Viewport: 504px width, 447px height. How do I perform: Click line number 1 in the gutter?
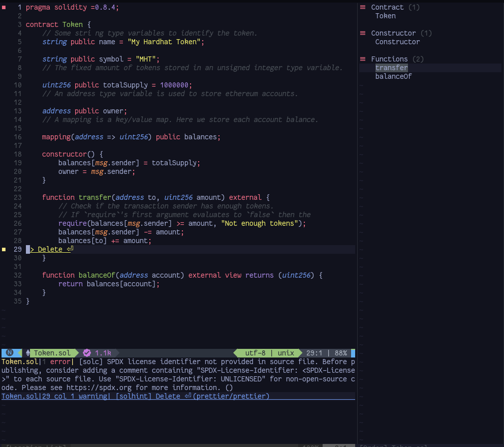(20, 8)
